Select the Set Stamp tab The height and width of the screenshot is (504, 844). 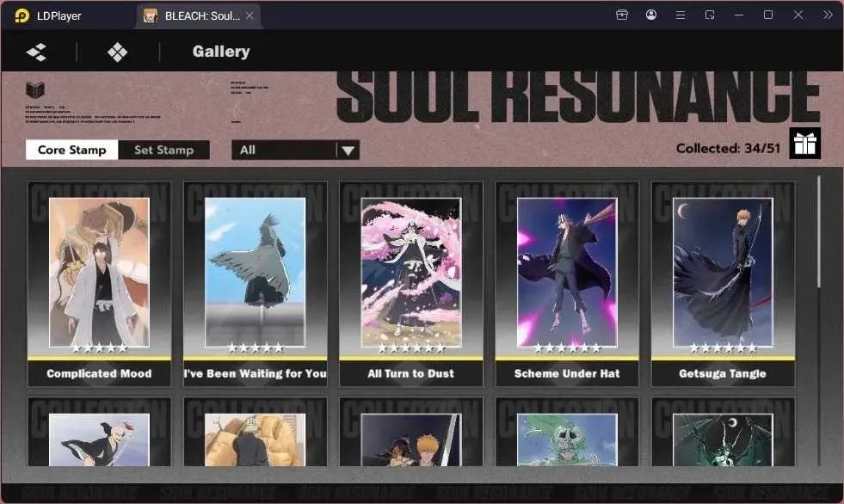163,150
